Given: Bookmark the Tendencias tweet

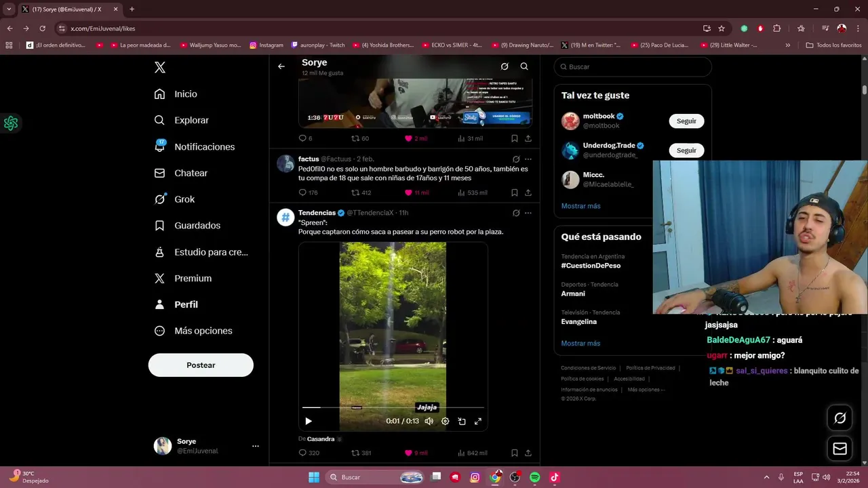Looking at the screenshot, I should click(x=515, y=453).
